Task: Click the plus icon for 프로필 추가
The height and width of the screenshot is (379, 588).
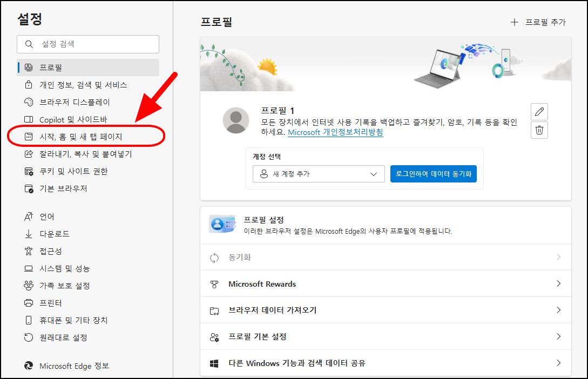Action: [x=515, y=22]
